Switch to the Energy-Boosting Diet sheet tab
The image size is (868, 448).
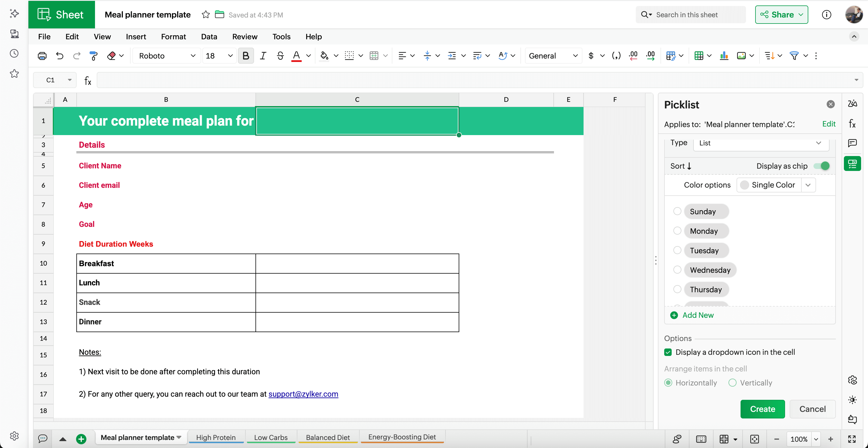pos(402,437)
